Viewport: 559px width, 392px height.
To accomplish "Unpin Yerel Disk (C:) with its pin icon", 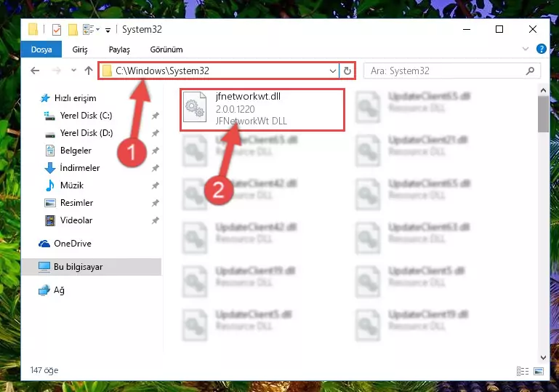I will coord(155,116).
